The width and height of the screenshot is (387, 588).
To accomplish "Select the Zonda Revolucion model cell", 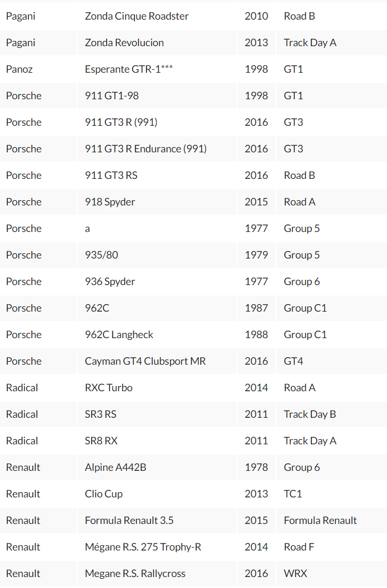I will pos(157,43).
